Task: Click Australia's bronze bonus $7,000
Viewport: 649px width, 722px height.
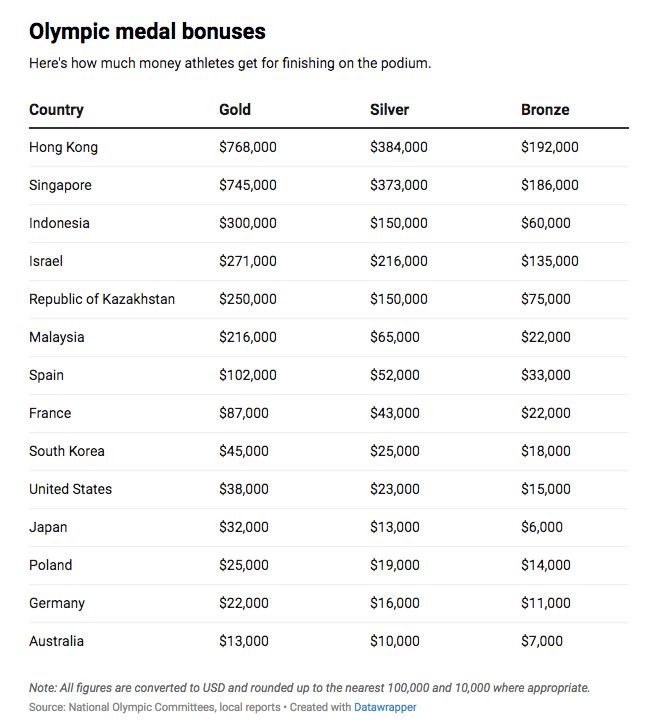Action: pyautogui.click(x=542, y=641)
